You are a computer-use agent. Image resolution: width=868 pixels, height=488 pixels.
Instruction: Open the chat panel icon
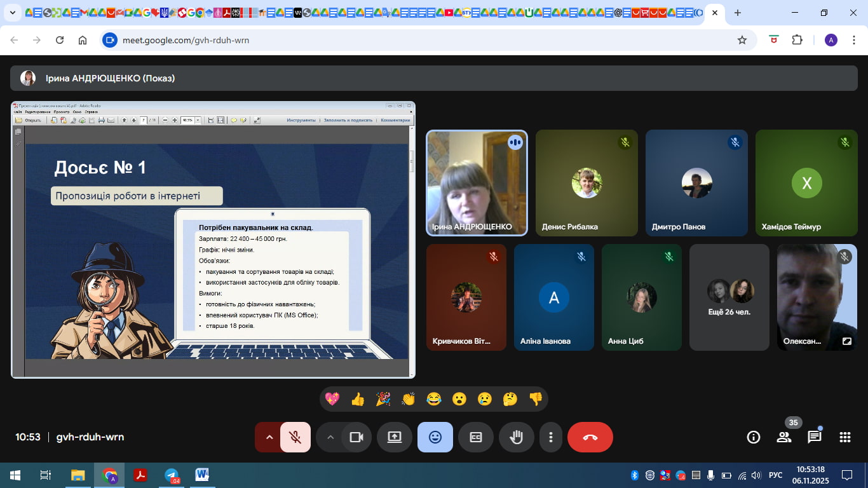coord(814,437)
